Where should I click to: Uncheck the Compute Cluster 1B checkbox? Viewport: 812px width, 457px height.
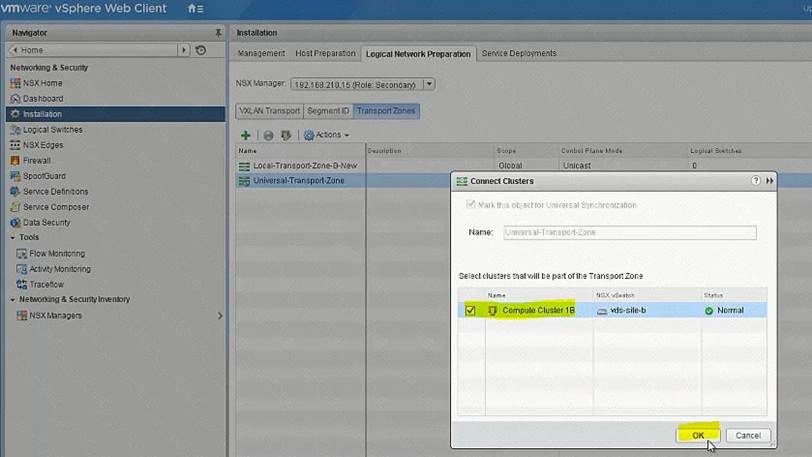coord(471,311)
